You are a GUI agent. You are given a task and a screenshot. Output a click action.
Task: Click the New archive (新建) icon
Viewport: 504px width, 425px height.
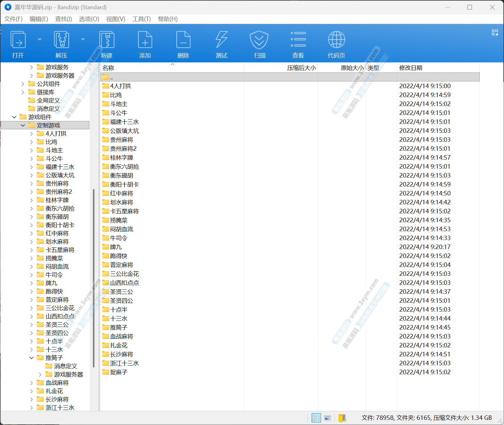coord(107,40)
